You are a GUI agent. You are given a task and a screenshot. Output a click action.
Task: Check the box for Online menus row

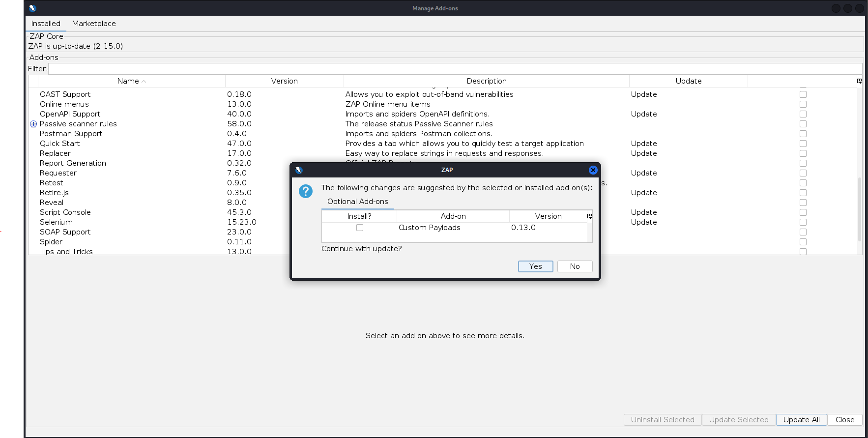point(803,104)
